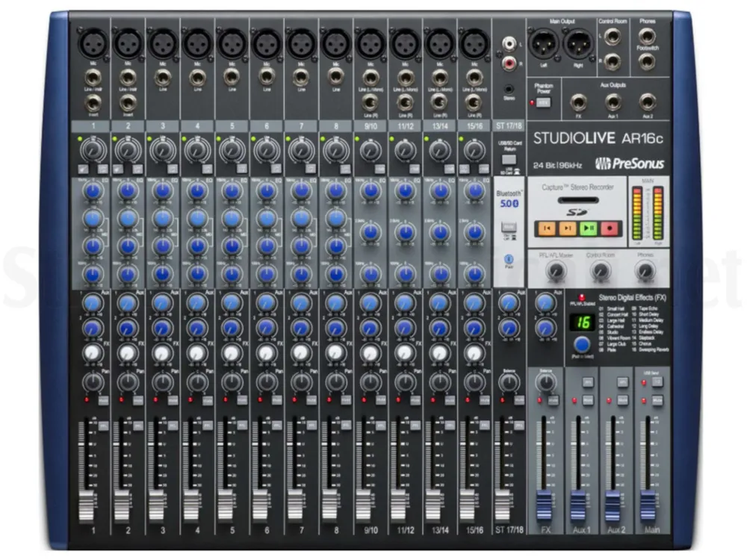Click the channel 1 gain knob

[93, 151]
